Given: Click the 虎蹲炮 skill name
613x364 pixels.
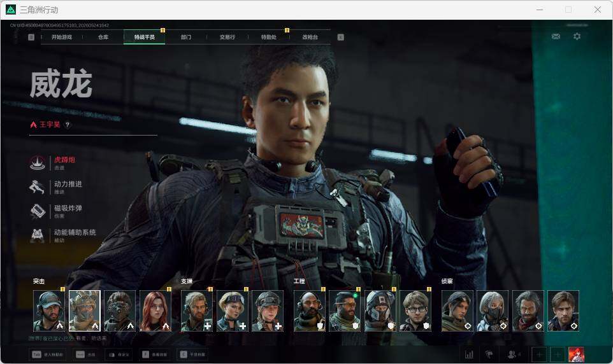Looking at the screenshot, I should [64, 160].
